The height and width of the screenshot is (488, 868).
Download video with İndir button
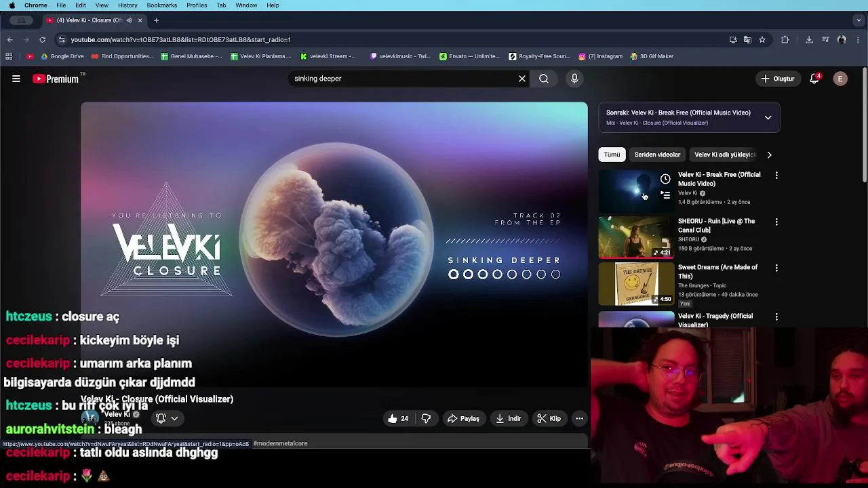[x=509, y=418]
